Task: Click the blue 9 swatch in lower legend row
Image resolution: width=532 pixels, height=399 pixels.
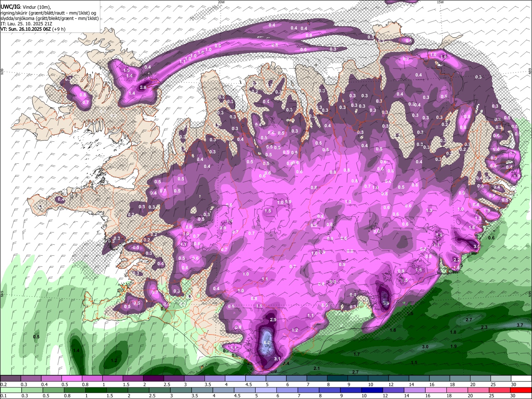Action: coord(350,390)
